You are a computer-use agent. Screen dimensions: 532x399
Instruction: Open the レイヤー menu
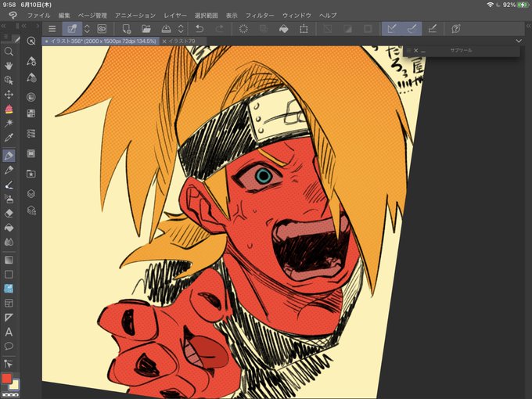click(175, 16)
